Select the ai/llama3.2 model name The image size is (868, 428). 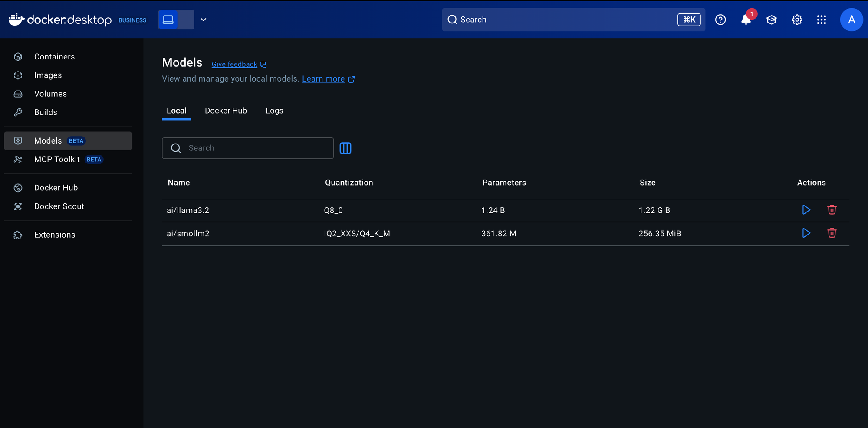click(x=188, y=210)
